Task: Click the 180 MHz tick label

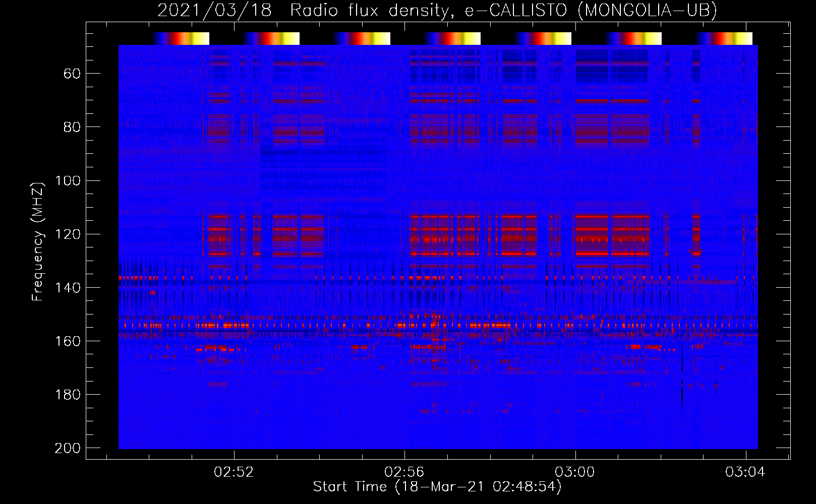Action: 68,395
